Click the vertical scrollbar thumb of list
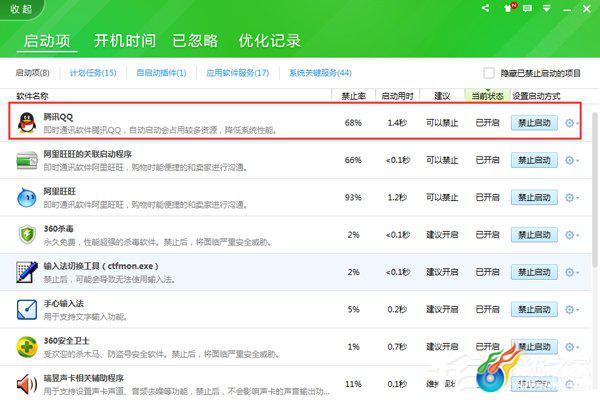Image resolution: width=600 pixels, height=400 pixels. point(595,189)
